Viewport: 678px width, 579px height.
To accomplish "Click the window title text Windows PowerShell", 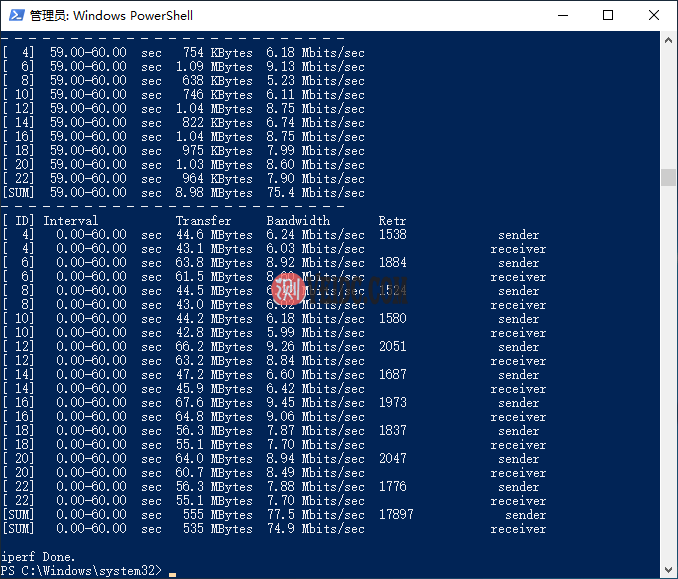I will tap(133, 16).
